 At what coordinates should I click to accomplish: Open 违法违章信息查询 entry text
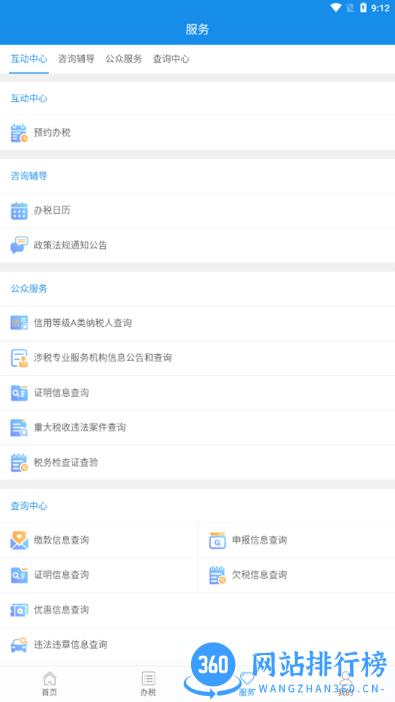[70, 645]
